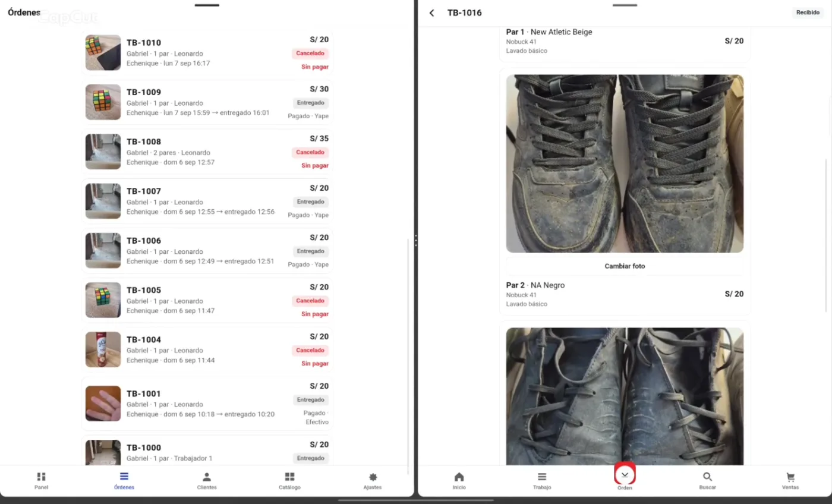Open order TB-1000

click(x=207, y=451)
